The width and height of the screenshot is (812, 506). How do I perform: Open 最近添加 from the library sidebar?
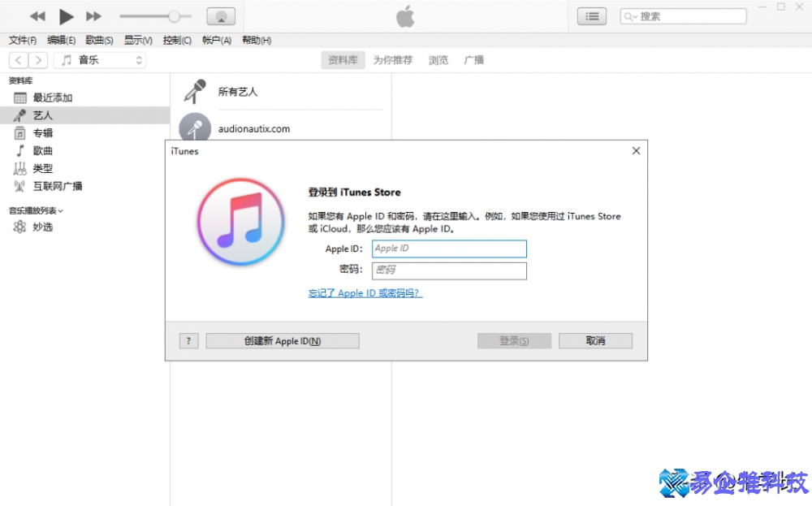pyautogui.click(x=50, y=97)
